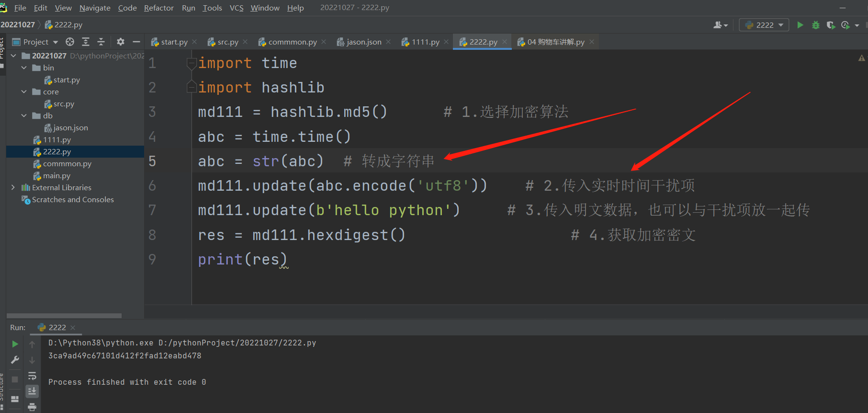This screenshot has height=413, width=868.
Task: Collapse the core folder
Action: [x=24, y=92]
